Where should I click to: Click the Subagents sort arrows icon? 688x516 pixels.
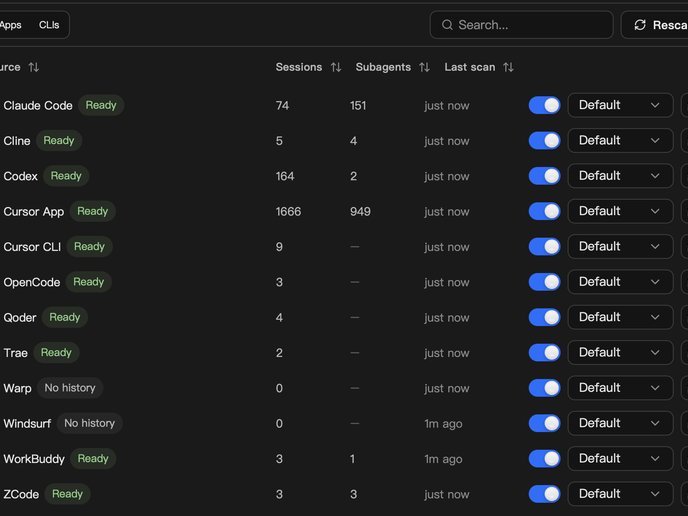pos(424,67)
